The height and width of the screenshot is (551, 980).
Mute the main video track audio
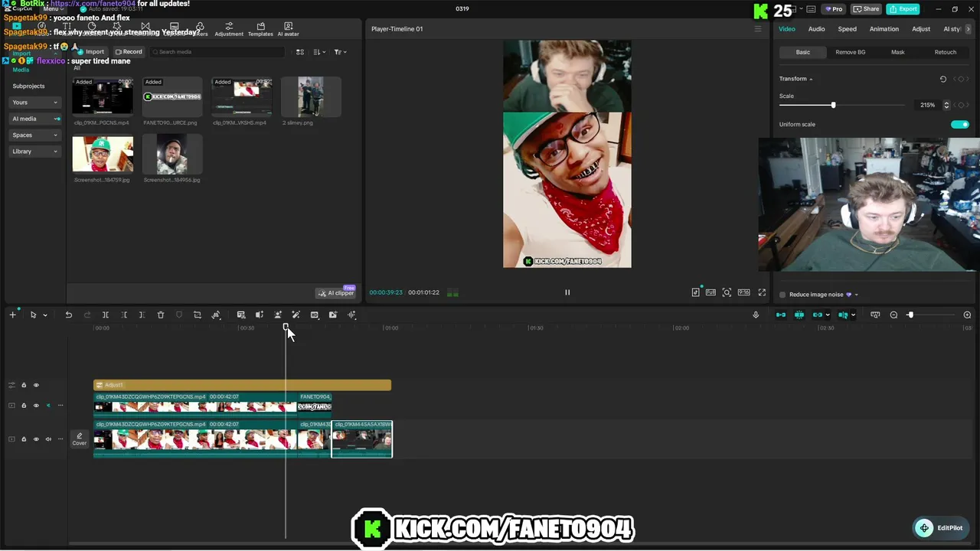(x=48, y=439)
